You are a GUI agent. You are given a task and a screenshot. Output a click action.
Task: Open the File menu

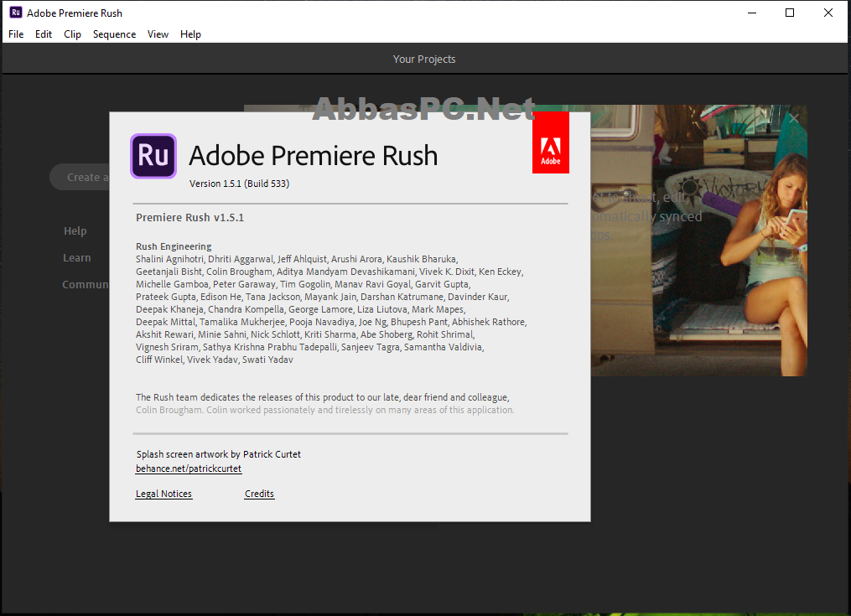16,34
